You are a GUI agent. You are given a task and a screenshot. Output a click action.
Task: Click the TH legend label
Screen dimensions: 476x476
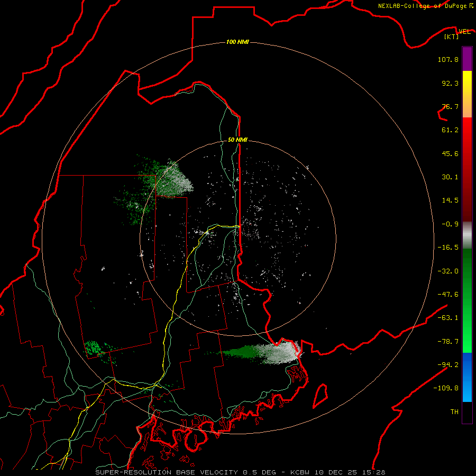pos(454,412)
